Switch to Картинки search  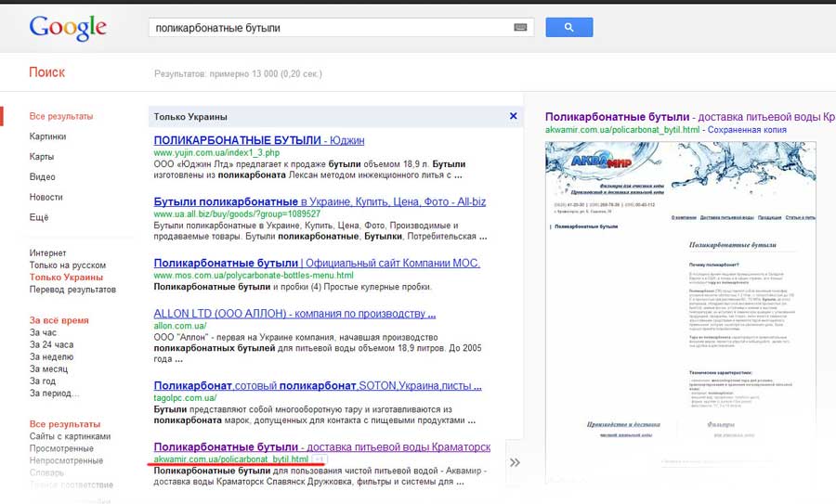[x=48, y=136]
